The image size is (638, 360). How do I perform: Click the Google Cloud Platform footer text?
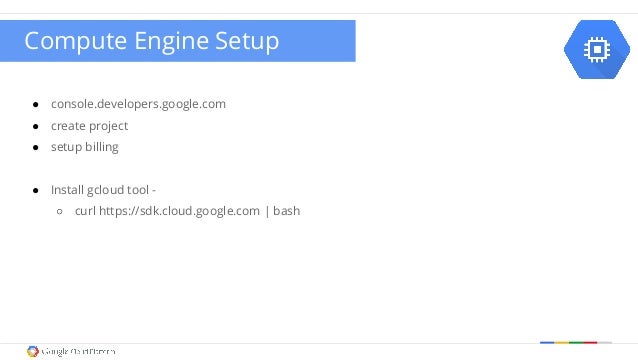(x=78, y=351)
